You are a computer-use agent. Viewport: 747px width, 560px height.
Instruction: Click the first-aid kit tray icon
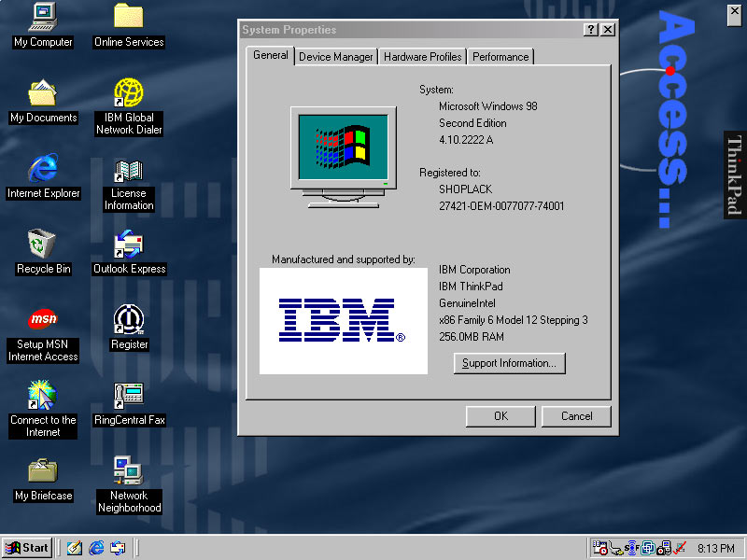(x=664, y=548)
